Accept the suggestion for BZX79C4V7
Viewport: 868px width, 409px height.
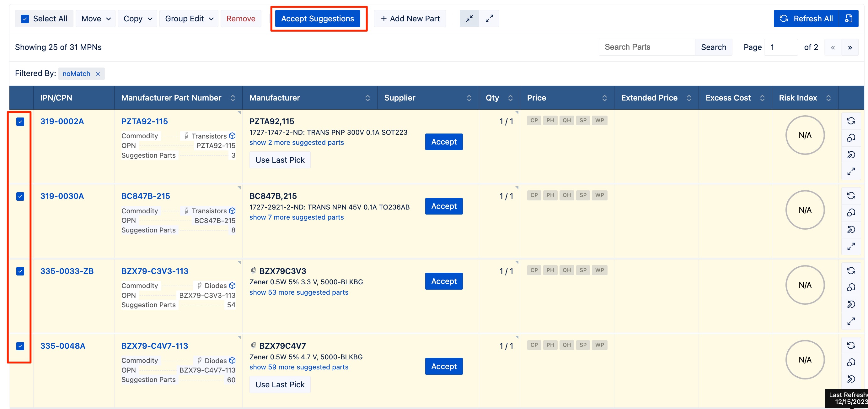(444, 367)
